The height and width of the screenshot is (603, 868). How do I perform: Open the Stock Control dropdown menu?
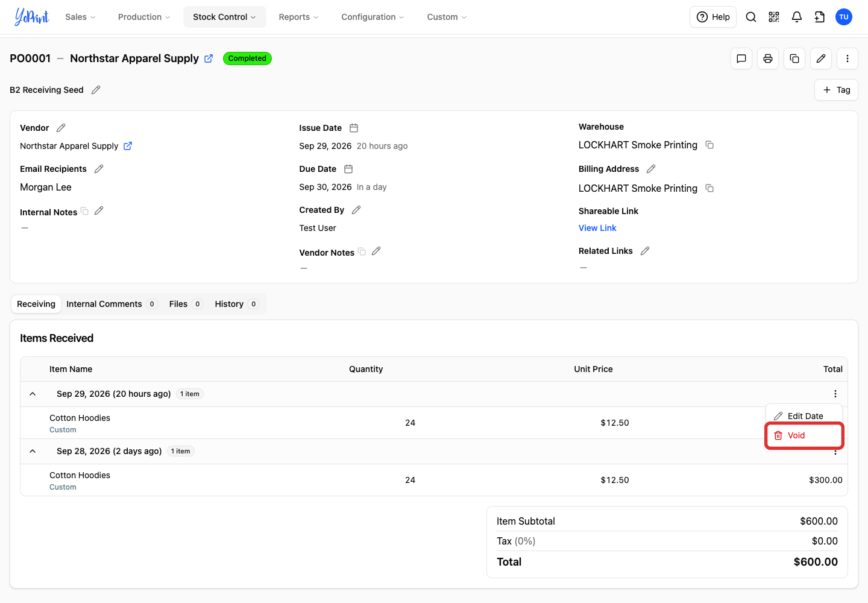[225, 17]
